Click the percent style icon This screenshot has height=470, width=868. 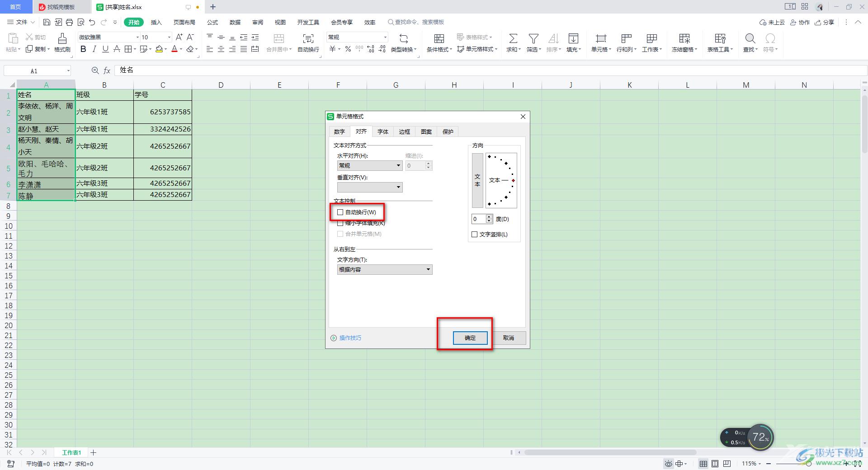[348, 49]
